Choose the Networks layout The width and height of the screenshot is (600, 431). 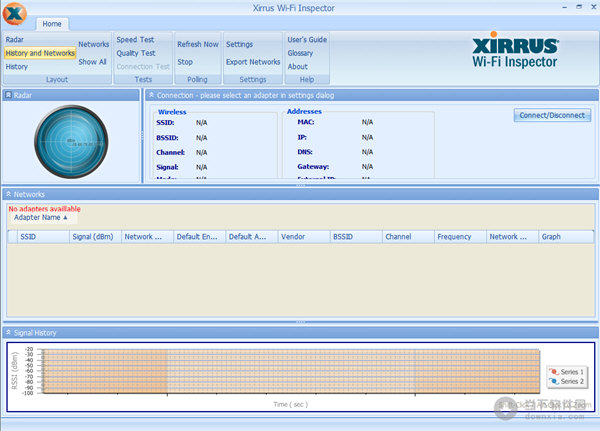(94, 44)
